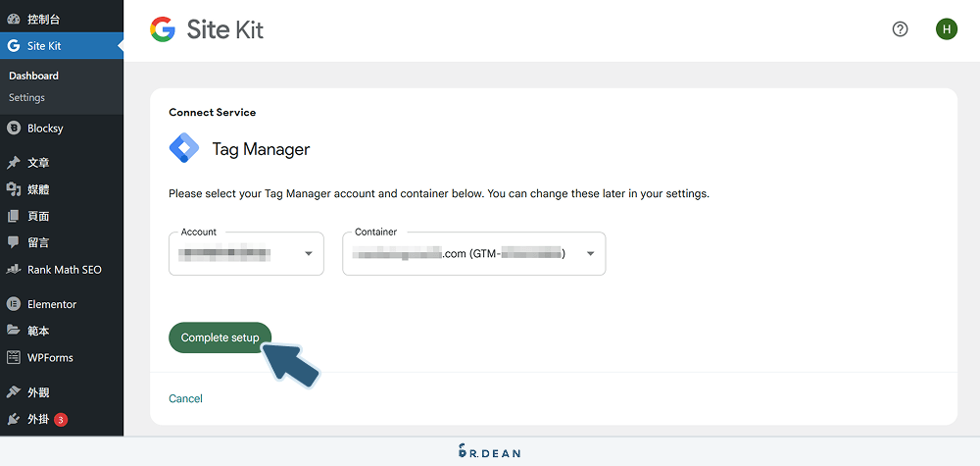Click the Elementor icon in sidebar

(x=14, y=304)
